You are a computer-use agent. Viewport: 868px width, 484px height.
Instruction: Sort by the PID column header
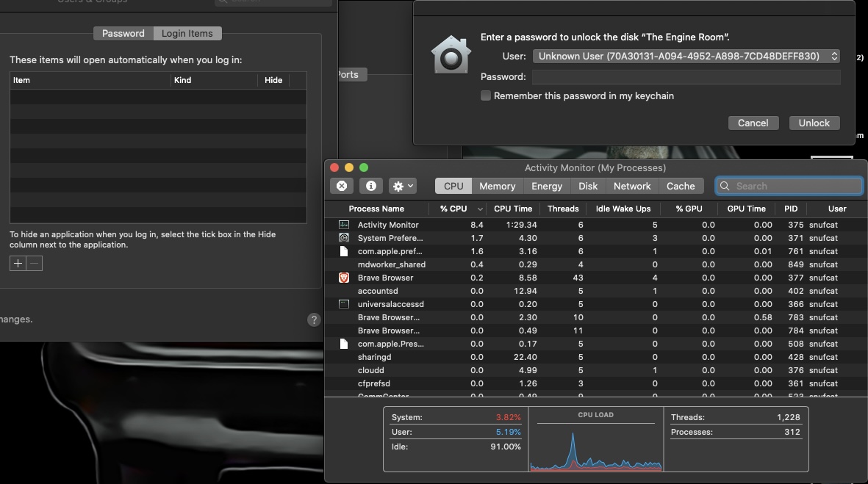(x=791, y=209)
